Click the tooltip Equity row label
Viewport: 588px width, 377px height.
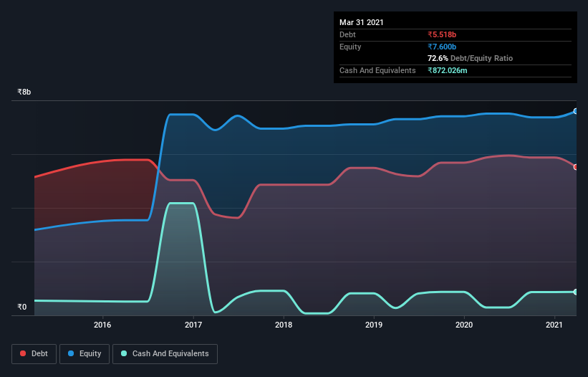350,47
